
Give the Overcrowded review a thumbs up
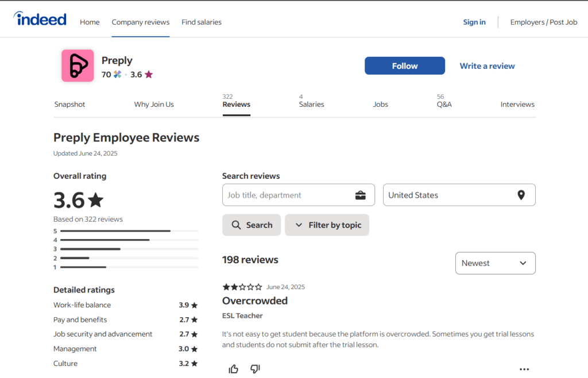click(x=233, y=369)
